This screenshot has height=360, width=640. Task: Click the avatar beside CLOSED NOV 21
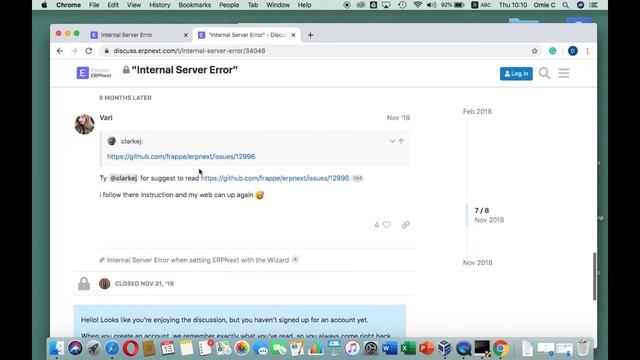[104, 283]
